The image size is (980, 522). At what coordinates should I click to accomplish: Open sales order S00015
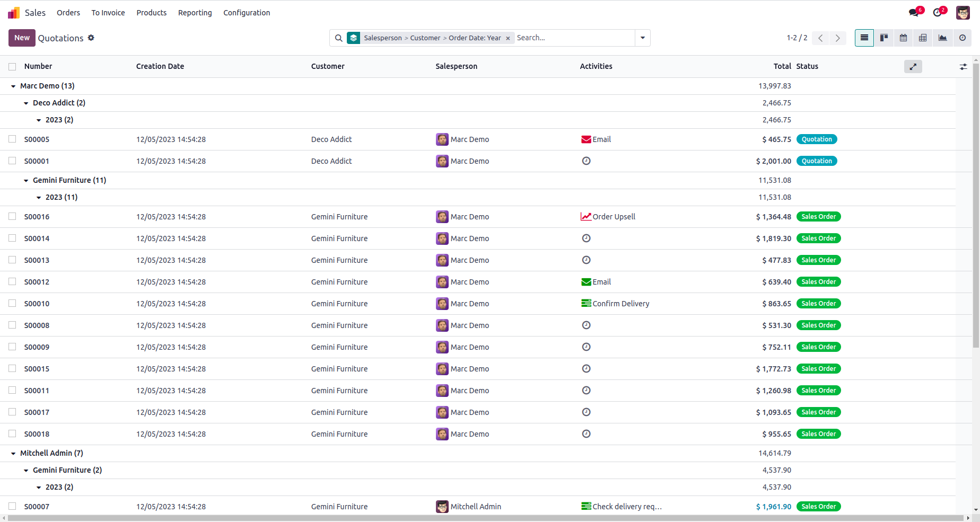click(37, 369)
